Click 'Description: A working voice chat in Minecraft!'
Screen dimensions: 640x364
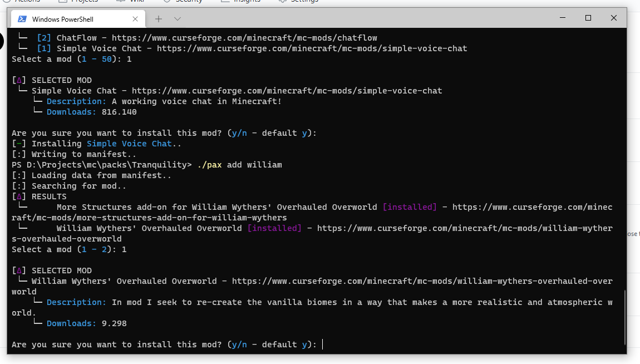pos(164,102)
